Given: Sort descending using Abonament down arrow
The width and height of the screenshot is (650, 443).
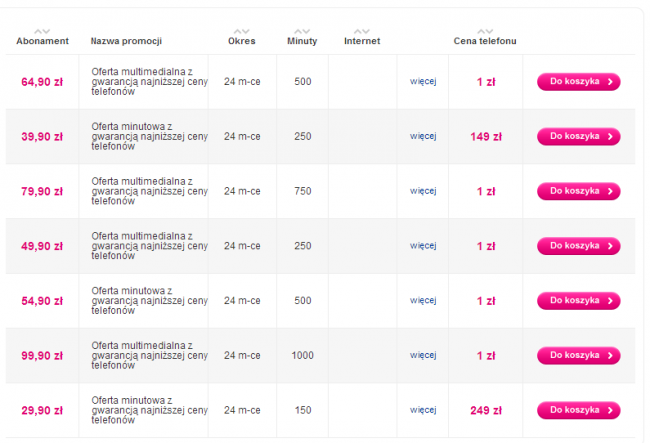Looking at the screenshot, I should [x=46, y=31].
